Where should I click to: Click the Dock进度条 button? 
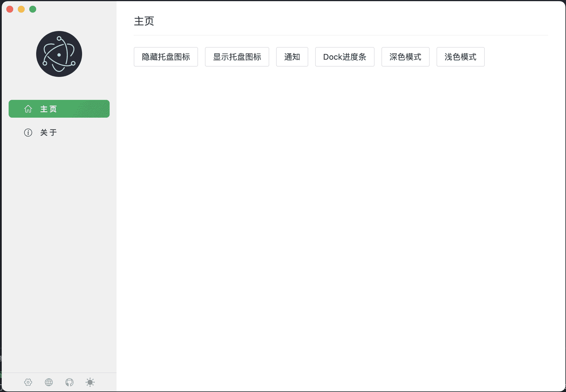pyautogui.click(x=344, y=57)
